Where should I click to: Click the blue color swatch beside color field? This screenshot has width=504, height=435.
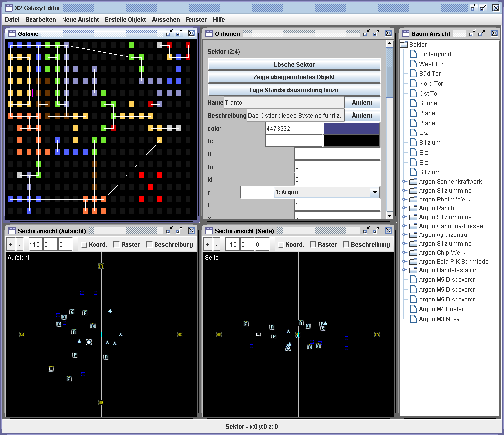tap(351, 129)
